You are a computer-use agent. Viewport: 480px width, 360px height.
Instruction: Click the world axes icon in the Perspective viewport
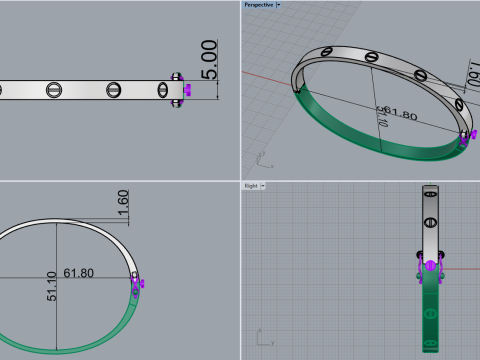(264, 160)
